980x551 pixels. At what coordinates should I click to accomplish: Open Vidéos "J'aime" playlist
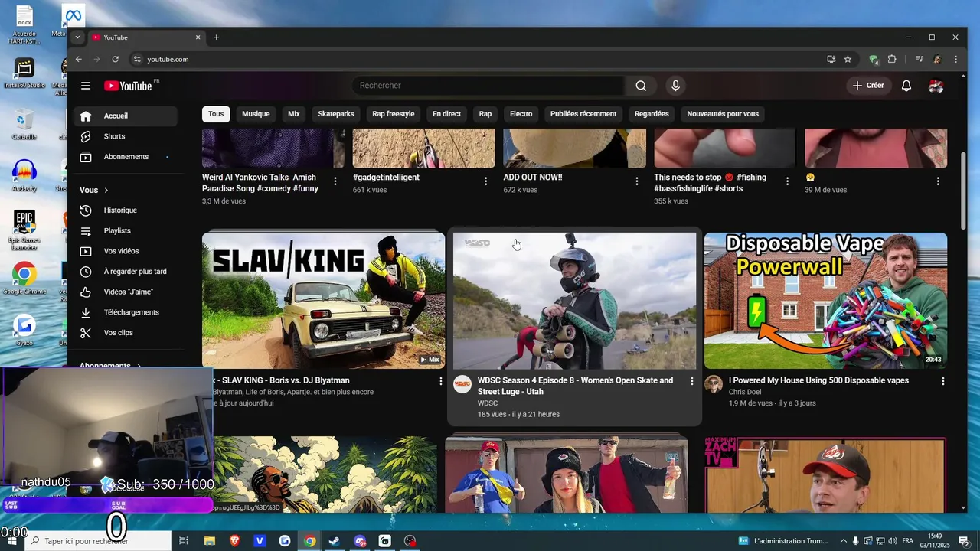click(126, 292)
